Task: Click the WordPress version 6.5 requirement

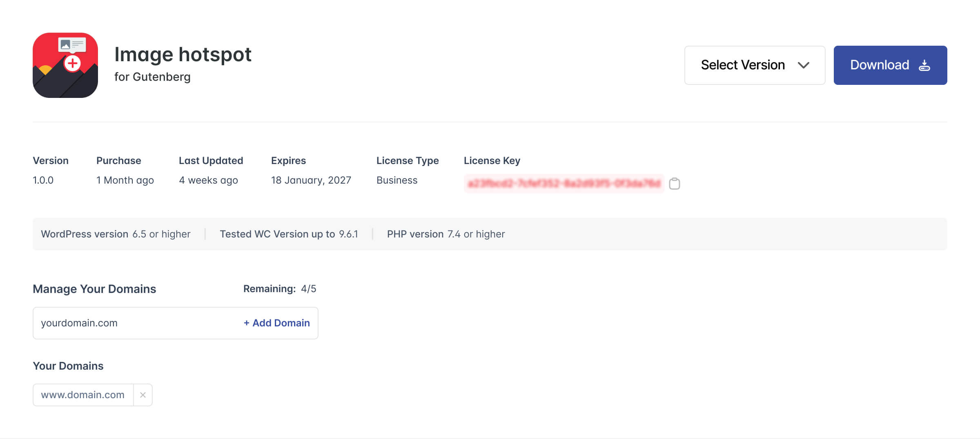Action: [115, 234]
